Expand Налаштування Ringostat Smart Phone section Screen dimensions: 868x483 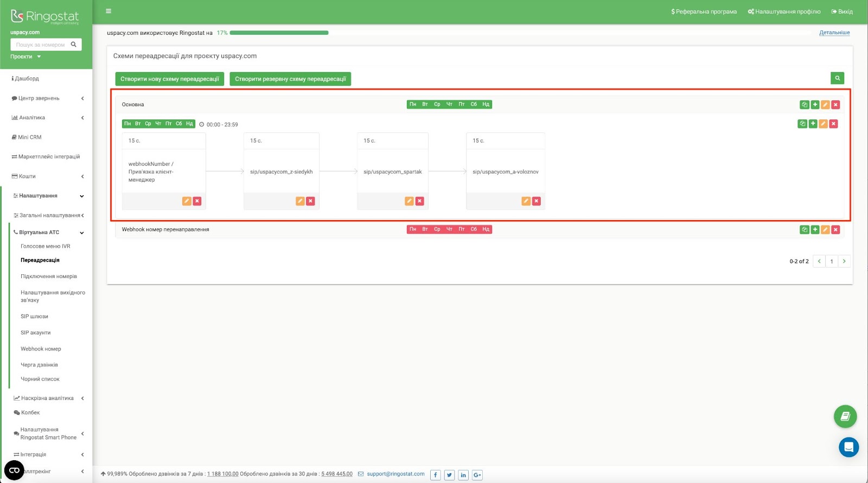point(49,433)
